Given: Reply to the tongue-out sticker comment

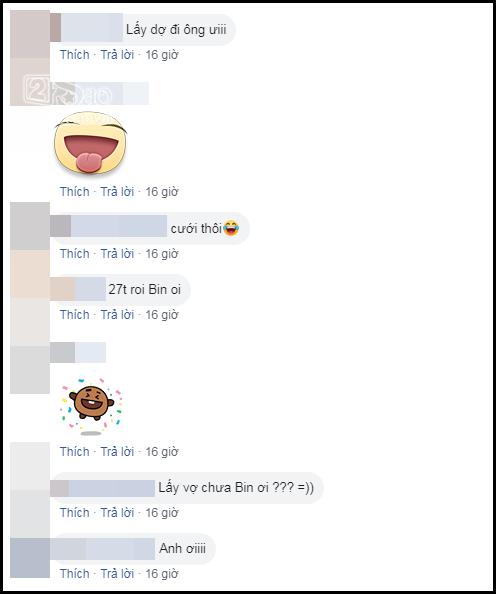Looking at the screenshot, I should click(x=117, y=192).
